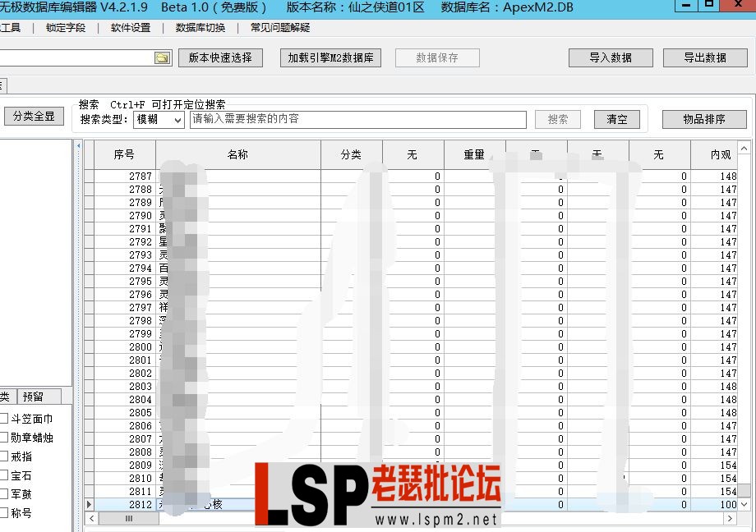The height and width of the screenshot is (532, 756).
Task: Click the 导出数据 button
Action: click(705, 57)
